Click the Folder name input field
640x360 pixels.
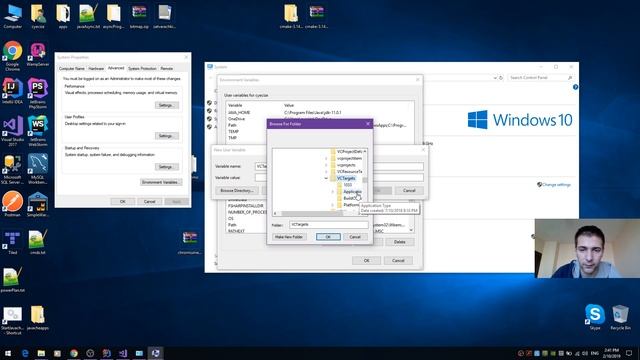pyautogui.click(x=329, y=224)
